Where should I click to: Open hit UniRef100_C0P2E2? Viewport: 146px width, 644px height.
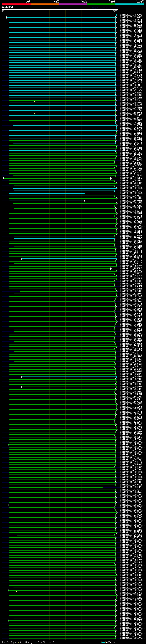131,30
